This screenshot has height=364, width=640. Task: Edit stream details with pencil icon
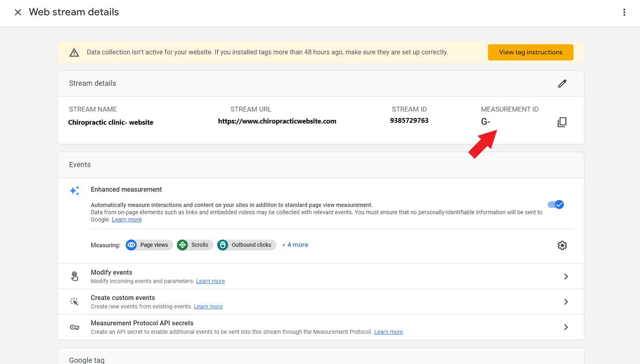pyautogui.click(x=562, y=83)
